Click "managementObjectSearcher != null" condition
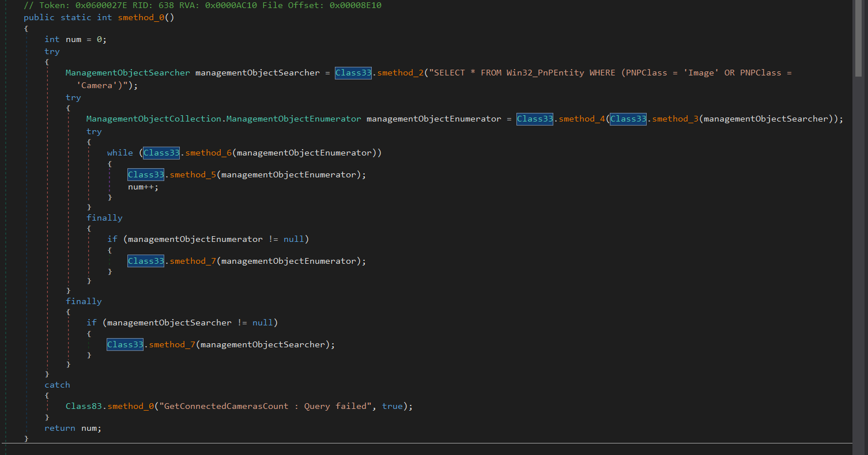 pos(190,323)
